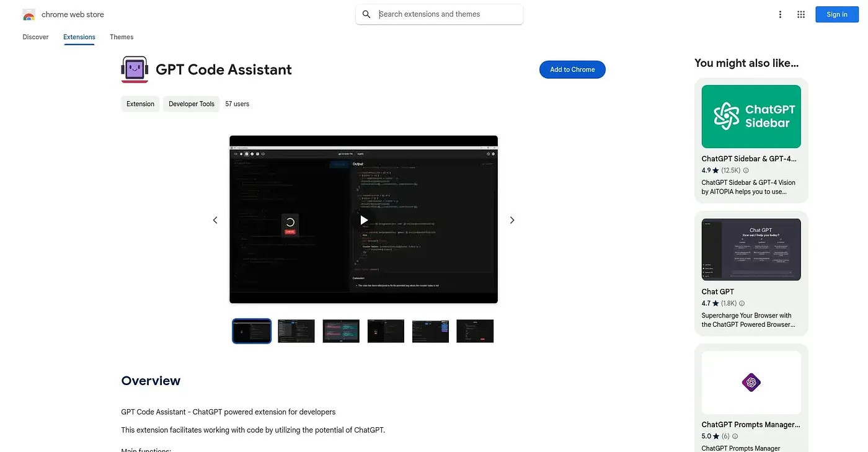Open the Google apps grid
This screenshot has height=452, width=868.
801,14
